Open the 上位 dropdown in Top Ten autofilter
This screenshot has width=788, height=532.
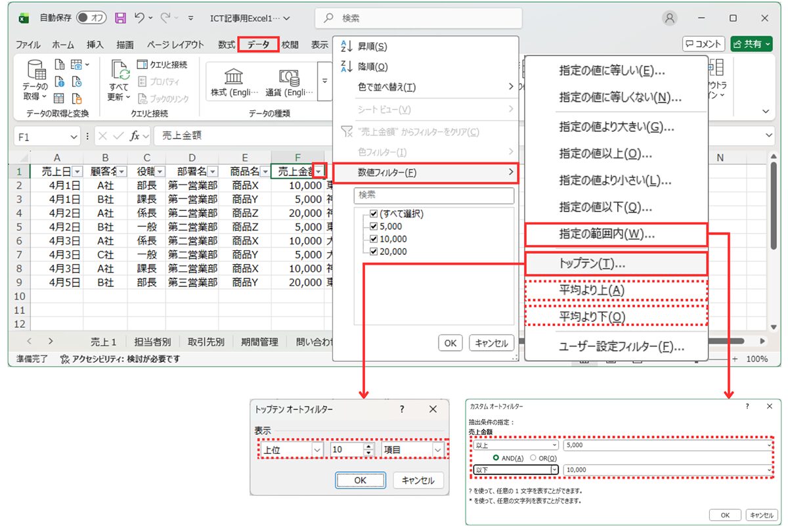317,449
